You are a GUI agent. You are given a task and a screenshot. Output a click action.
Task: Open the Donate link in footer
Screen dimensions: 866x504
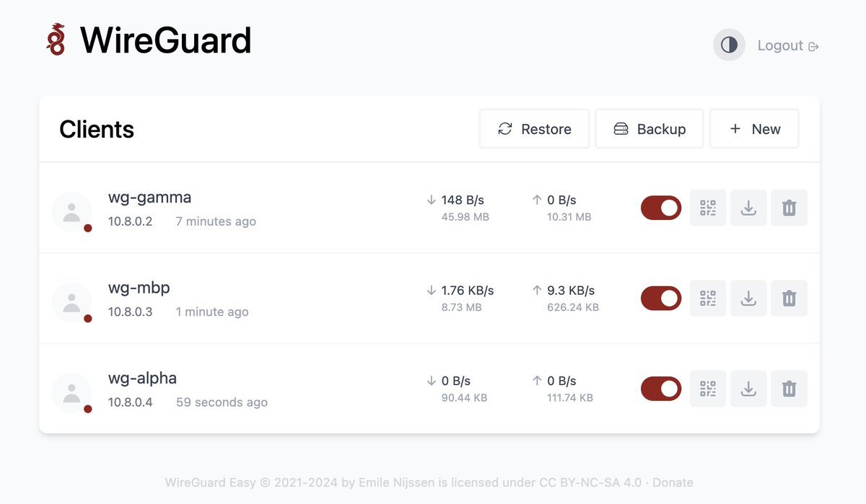[673, 482]
